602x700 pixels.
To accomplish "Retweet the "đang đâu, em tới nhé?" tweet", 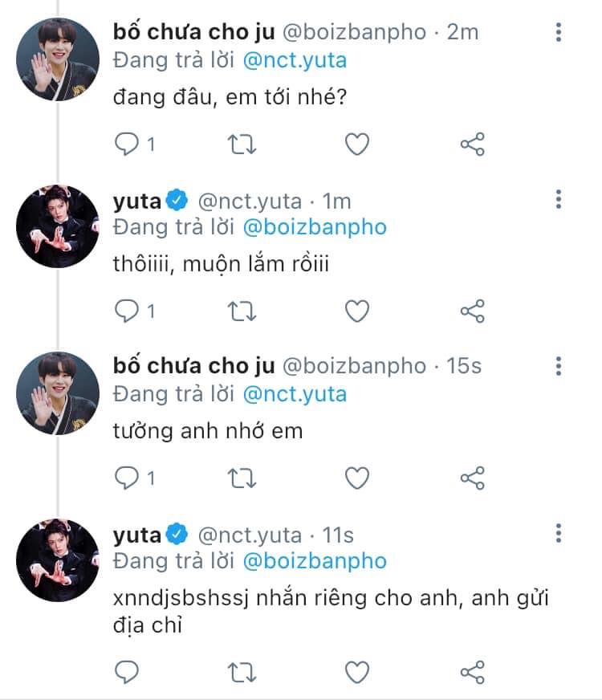I will click(x=242, y=144).
